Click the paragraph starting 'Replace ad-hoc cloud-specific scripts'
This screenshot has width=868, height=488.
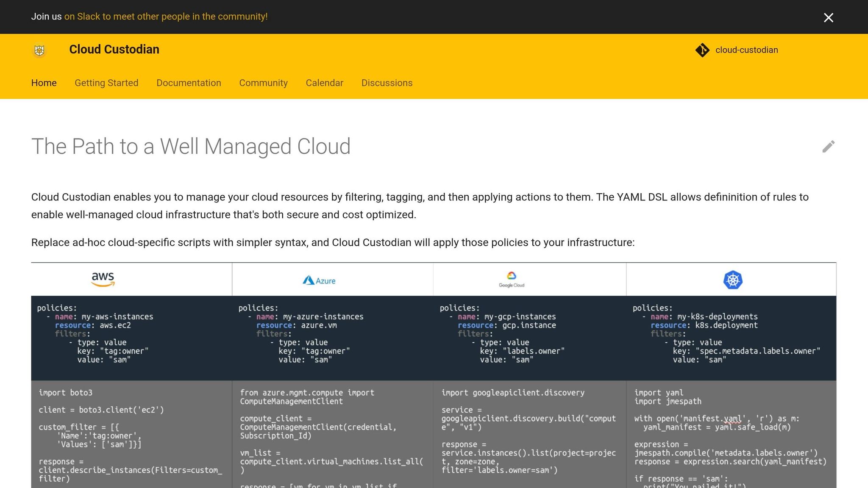point(333,243)
